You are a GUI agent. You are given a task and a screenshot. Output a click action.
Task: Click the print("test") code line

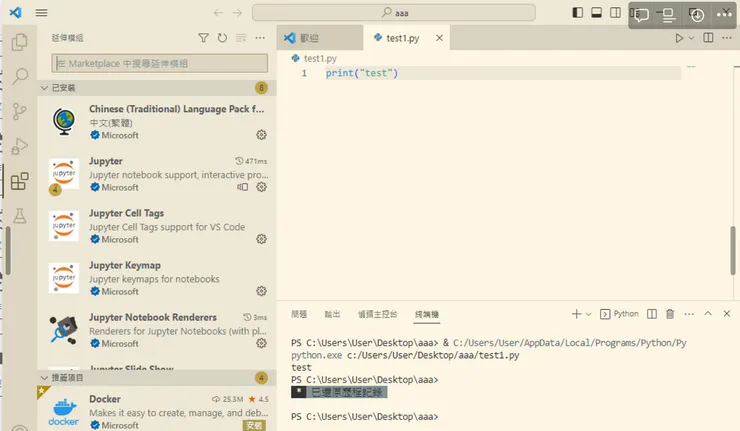(362, 73)
